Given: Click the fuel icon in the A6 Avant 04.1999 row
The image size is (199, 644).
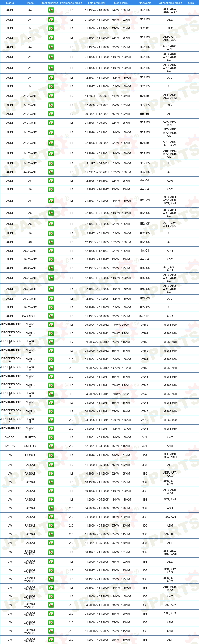Looking at the screenshot, I should pyautogui.click(x=51, y=307).
